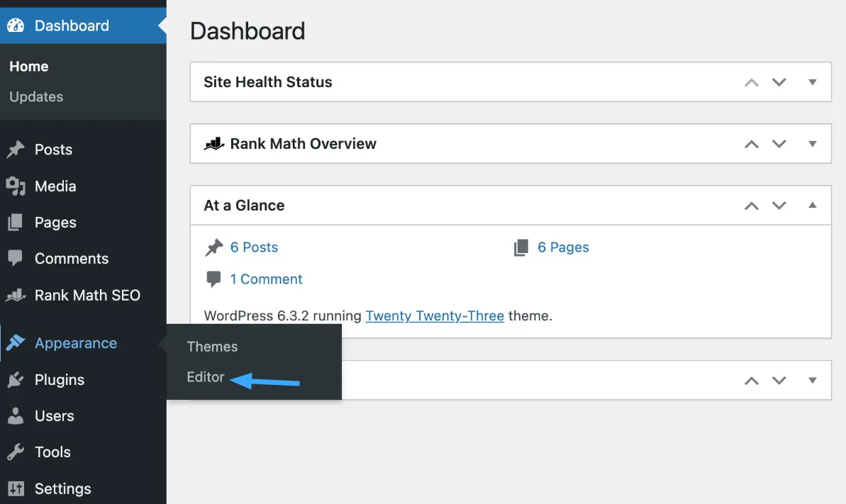The image size is (846, 504).
Task: Go to Updates under Dashboard
Action: tap(36, 96)
